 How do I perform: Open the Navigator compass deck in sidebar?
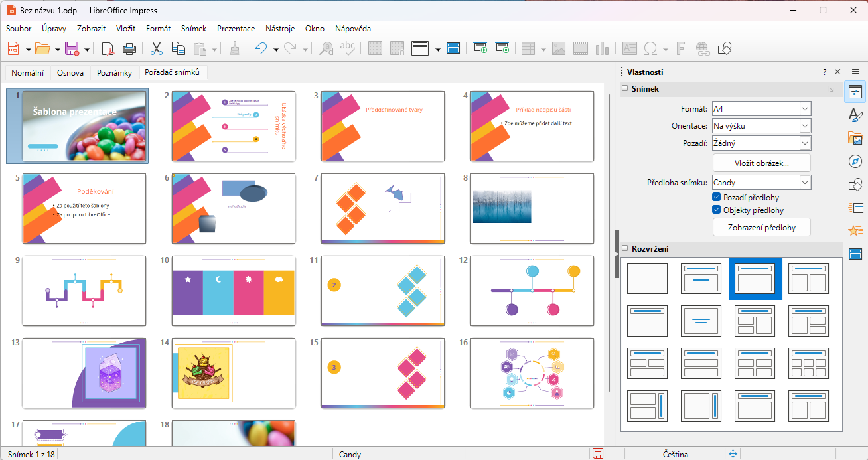pyautogui.click(x=855, y=161)
